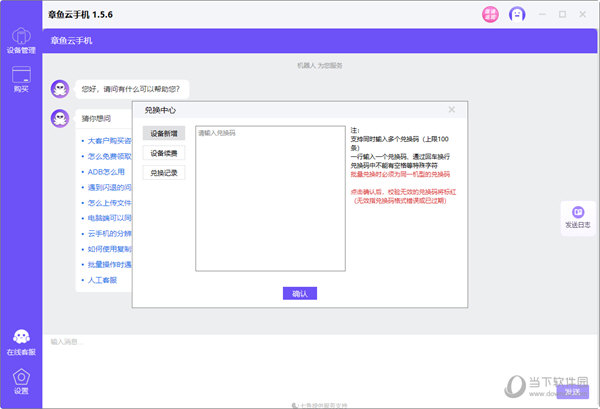Select the 设备新增 tab

[x=164, y=134]
